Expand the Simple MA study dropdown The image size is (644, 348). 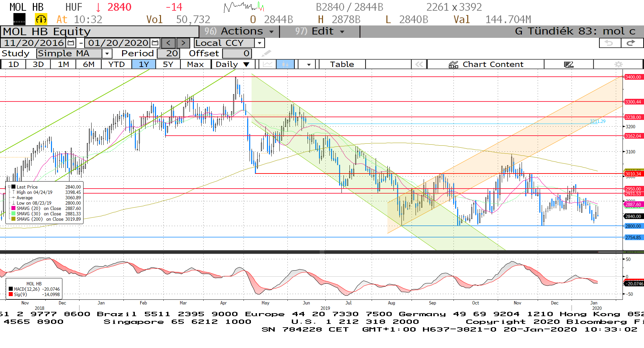click(x=107, y=53)
